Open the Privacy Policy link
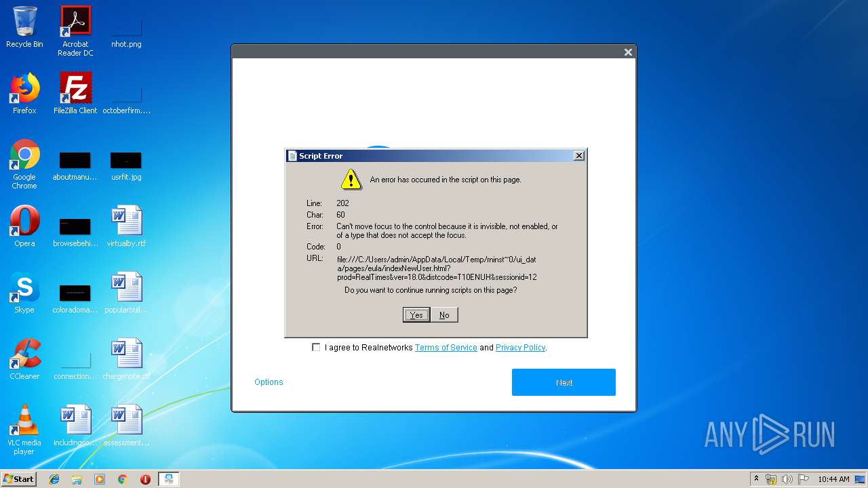 pyautogui.click(x=520, y=348)
